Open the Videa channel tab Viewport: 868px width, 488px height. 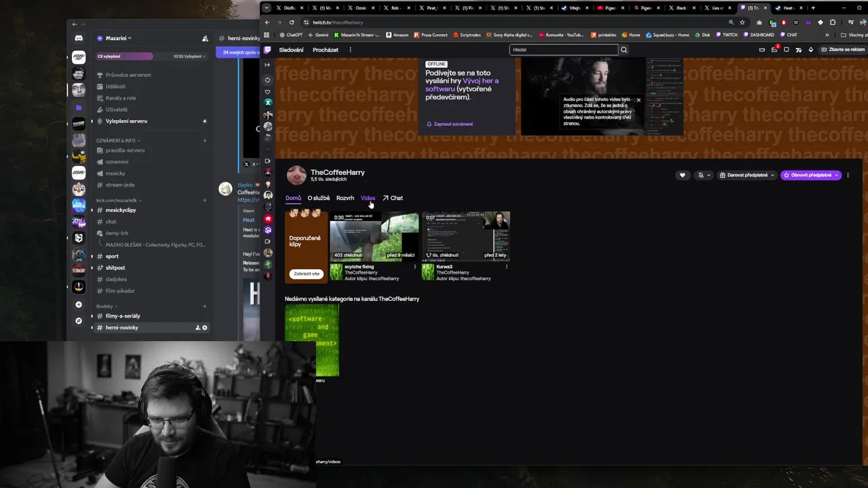pyautogui.click(x=368, y=198)
